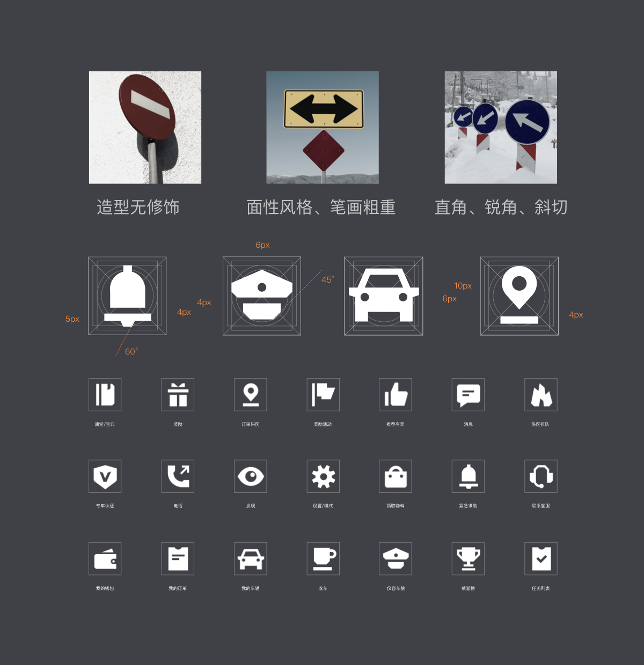The image size is (644, 665).
Task: Click the 收车 label text
Action: pyautogui.click(x=323, y=588)
